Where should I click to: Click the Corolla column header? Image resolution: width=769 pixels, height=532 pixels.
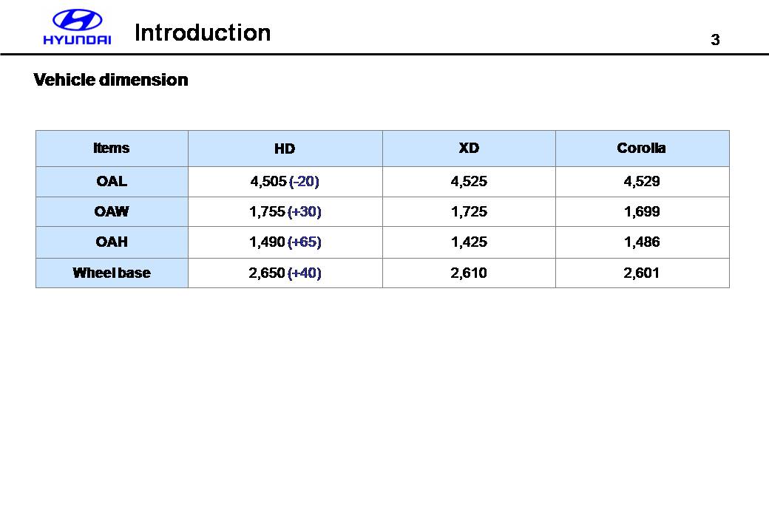click(x=641, y=148)
